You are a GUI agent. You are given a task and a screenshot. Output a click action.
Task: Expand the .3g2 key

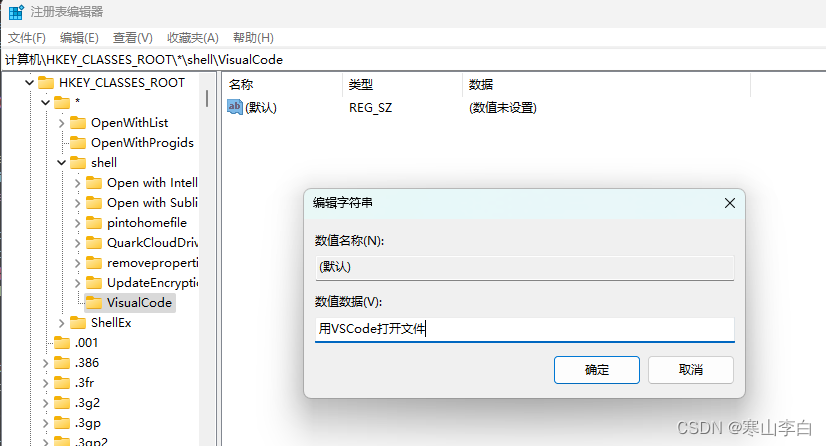45,403
